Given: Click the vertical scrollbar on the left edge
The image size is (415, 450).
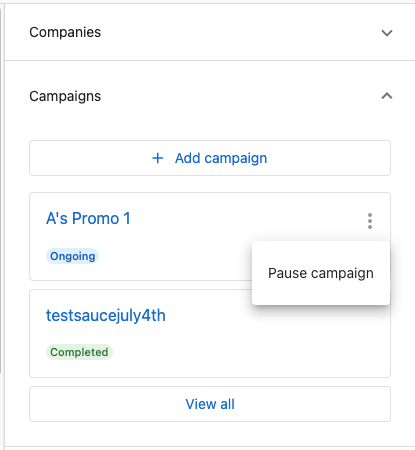Looking at the screenshot, I should 1,190.
